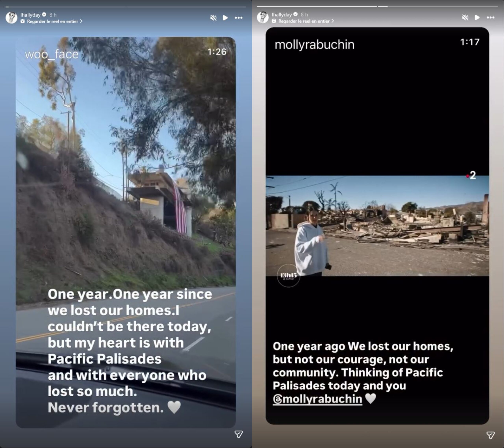
Task: Expand left Regarder le reel en entier chevron
Action: (81, 21)
